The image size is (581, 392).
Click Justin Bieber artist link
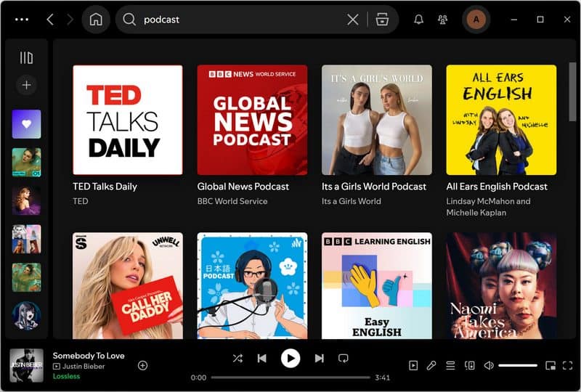[x=84, y=367]
